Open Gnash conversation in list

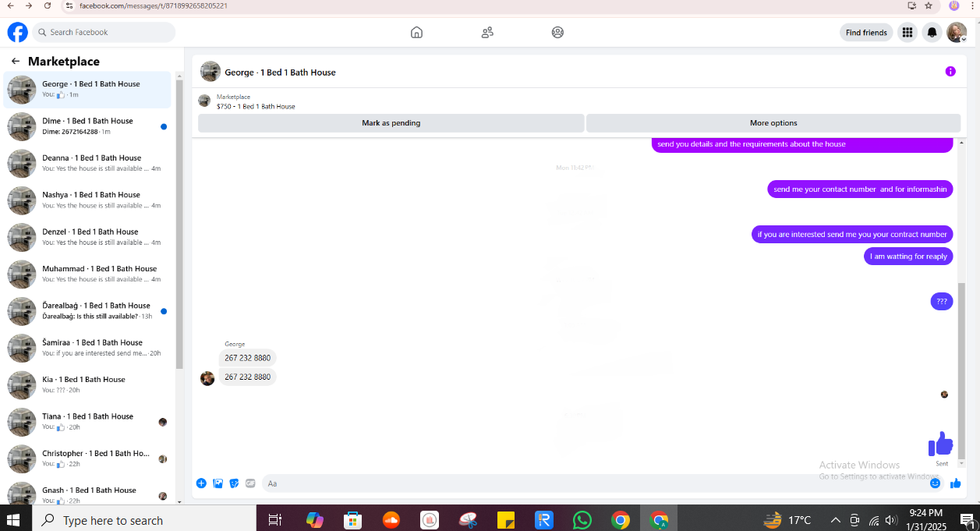pyautogui.click(x=87, y=494)
